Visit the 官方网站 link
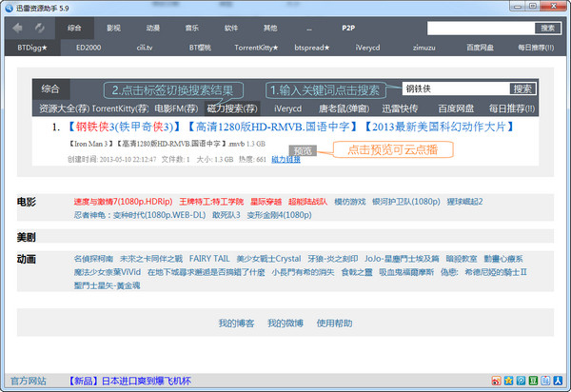571x392 pixels. coord(29,382)
